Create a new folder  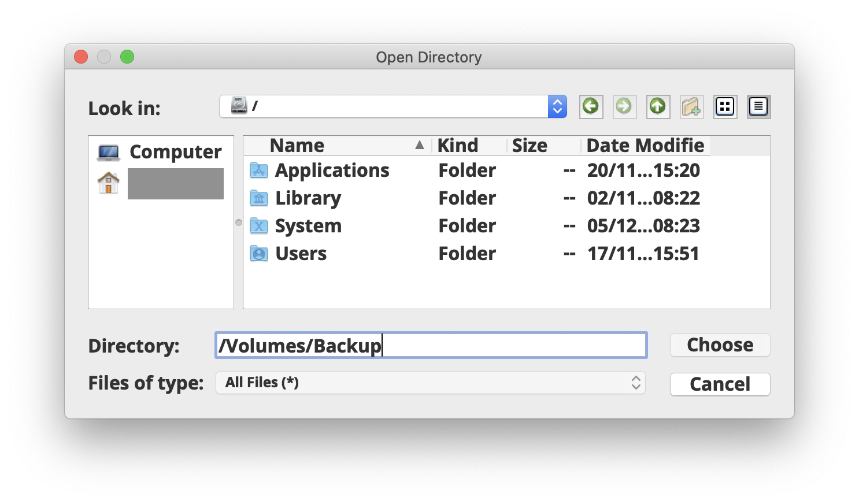(x=691, y=106)
